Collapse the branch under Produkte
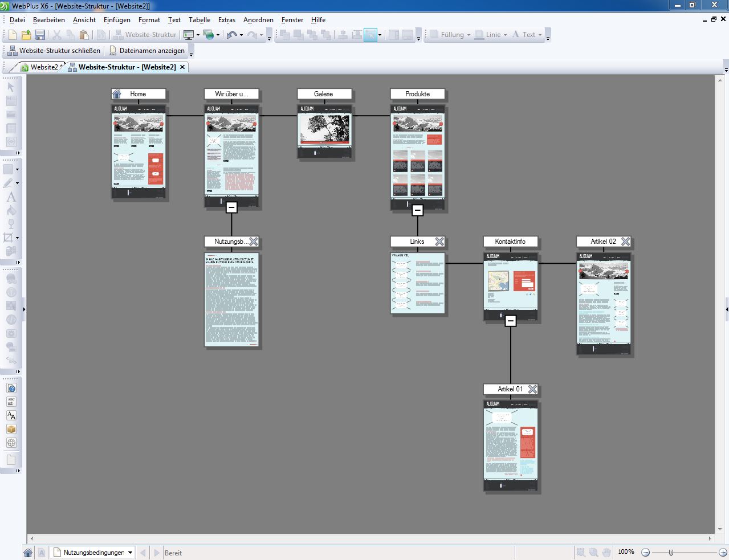This screenshot has width=729, height=560. click(x=418, y=210)
